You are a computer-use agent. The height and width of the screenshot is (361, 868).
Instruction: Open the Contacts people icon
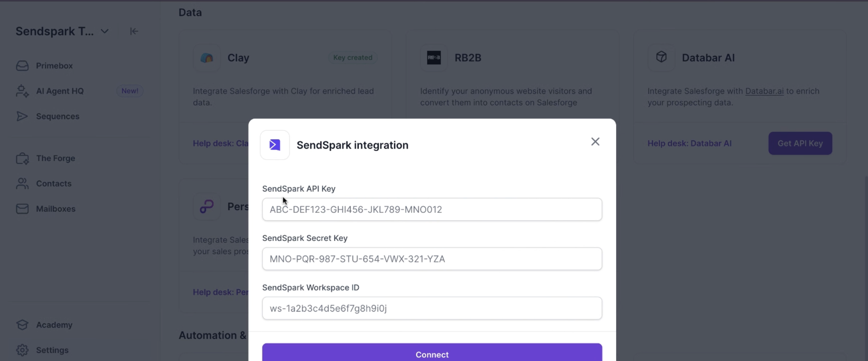22,184
